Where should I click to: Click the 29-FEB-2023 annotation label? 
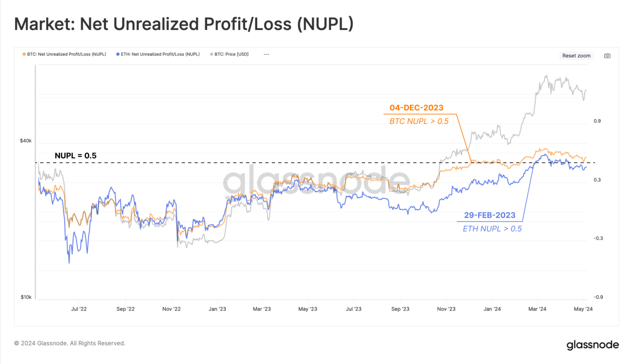pos(490,215)
